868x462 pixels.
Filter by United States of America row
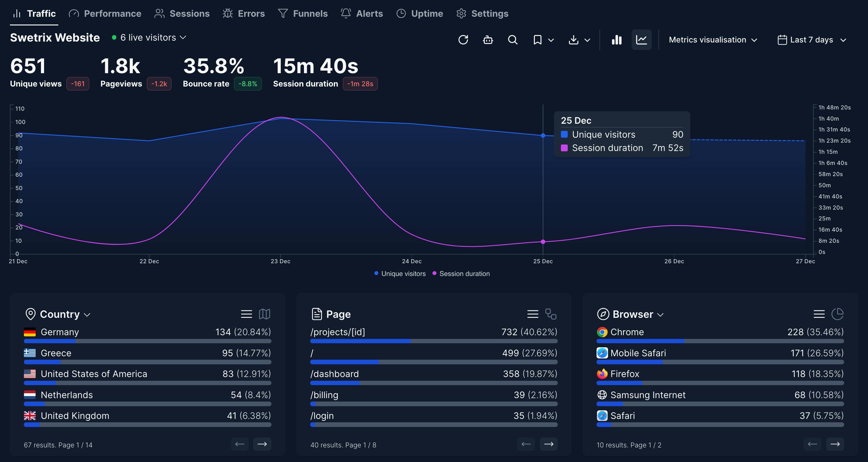[148, 376]
